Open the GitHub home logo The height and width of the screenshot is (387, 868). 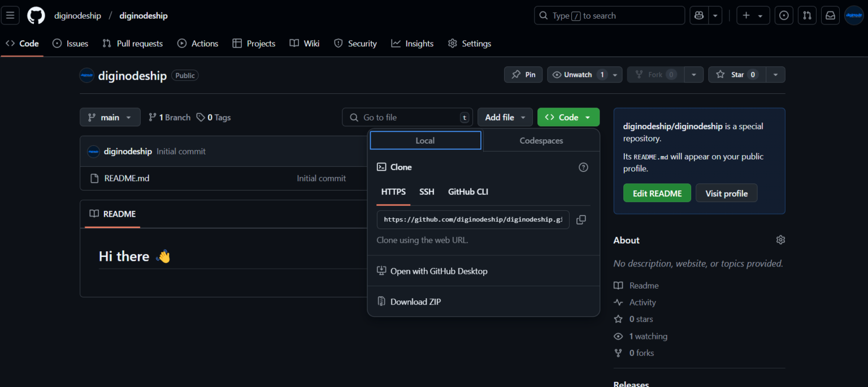click(36, 15)
